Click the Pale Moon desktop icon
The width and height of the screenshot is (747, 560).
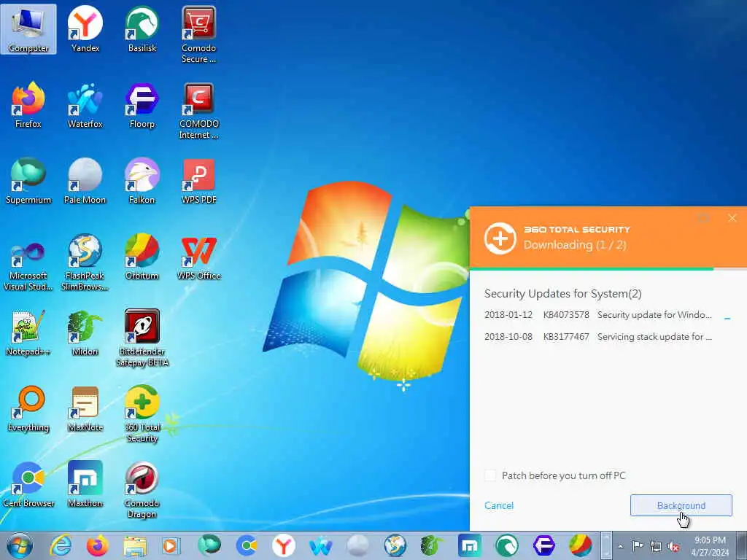pos(85,181)
